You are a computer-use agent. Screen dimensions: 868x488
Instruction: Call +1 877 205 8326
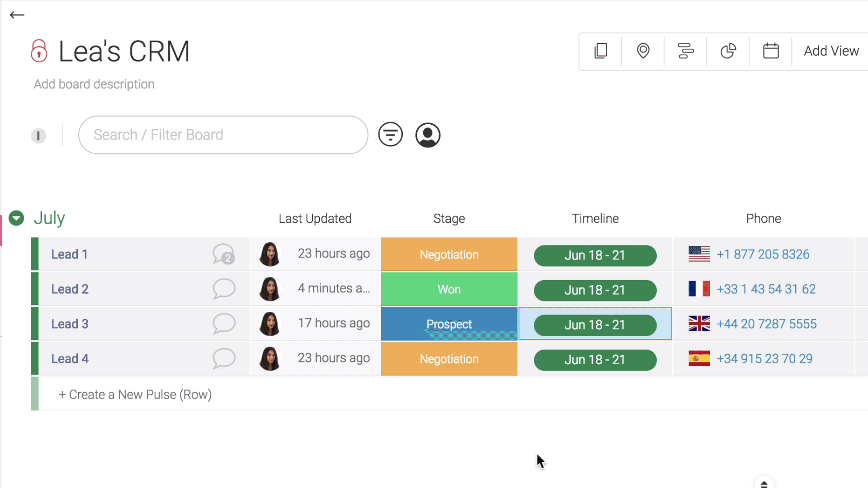pos(763,254)
